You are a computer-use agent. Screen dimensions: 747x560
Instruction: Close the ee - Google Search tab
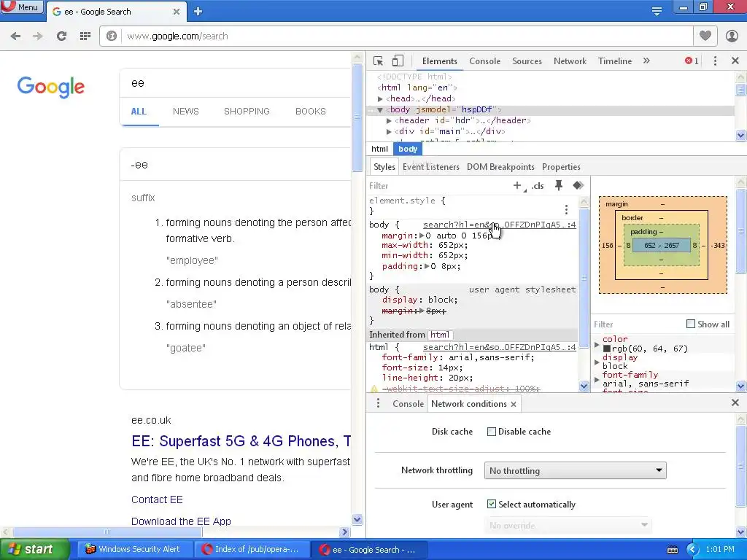click(x=177, y=12)
